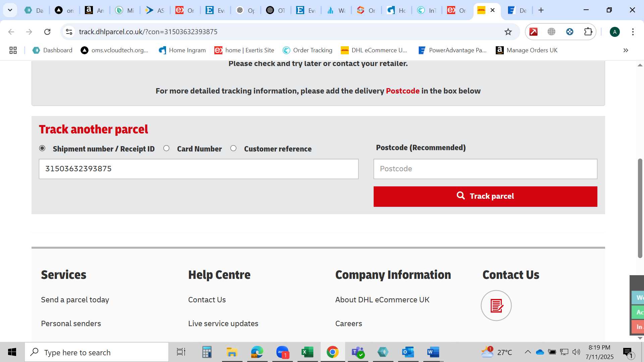The width and height of the screenshot is (644, 362).
Task: Switch to the De browser tab
Action: coord(517,10)
